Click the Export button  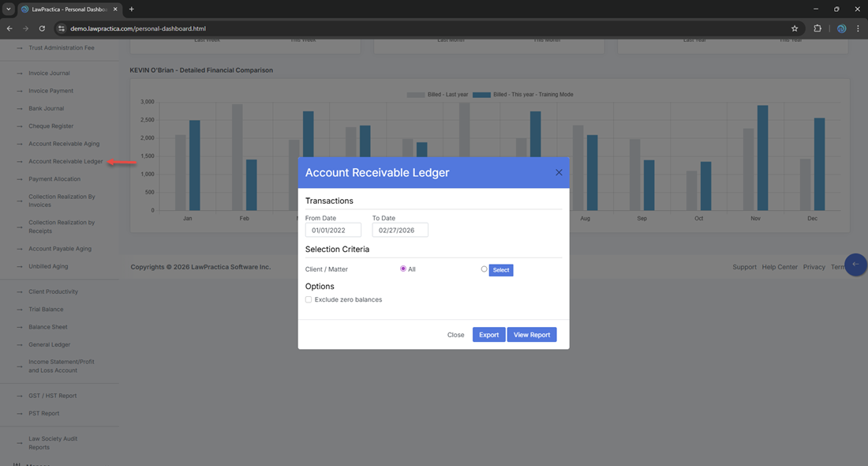[488, 335]
